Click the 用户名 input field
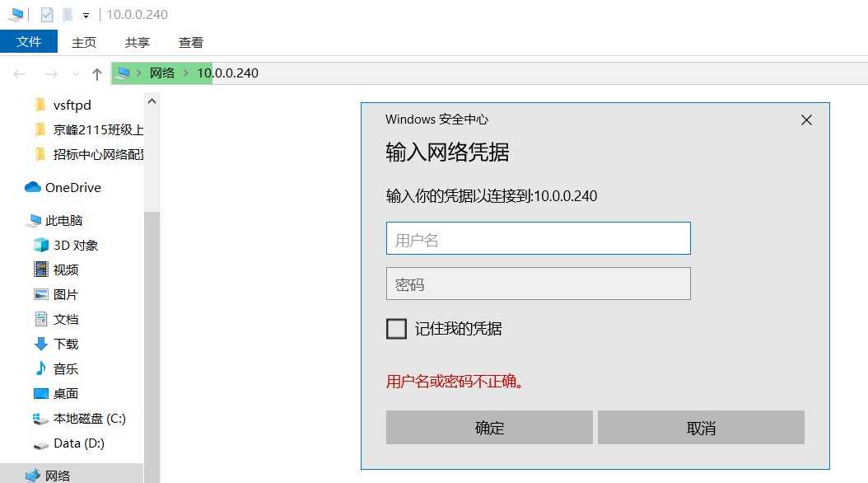 (x=538, y=238)
